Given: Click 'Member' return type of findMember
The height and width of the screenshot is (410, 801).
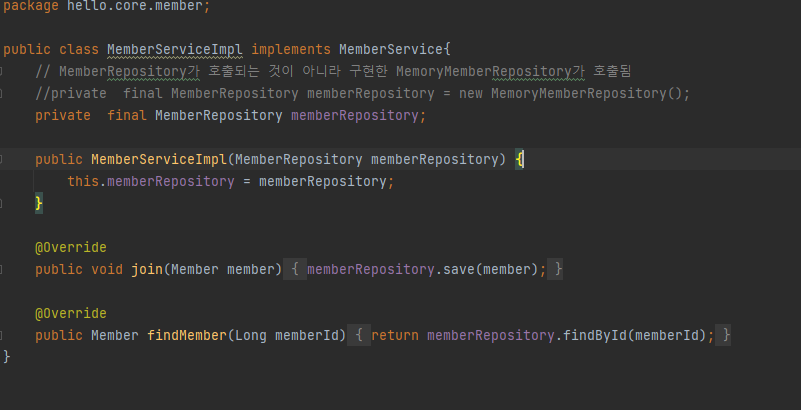Looking at the screenshot, I should (114, 335).
